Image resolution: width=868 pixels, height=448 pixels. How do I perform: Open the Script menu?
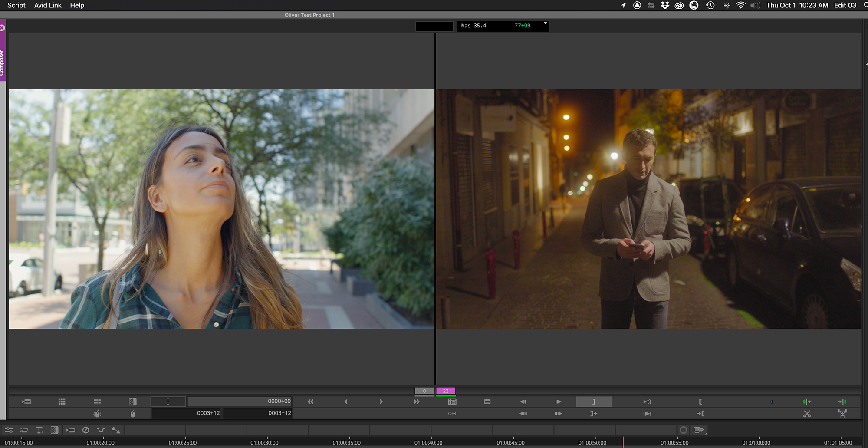point(16,5)
